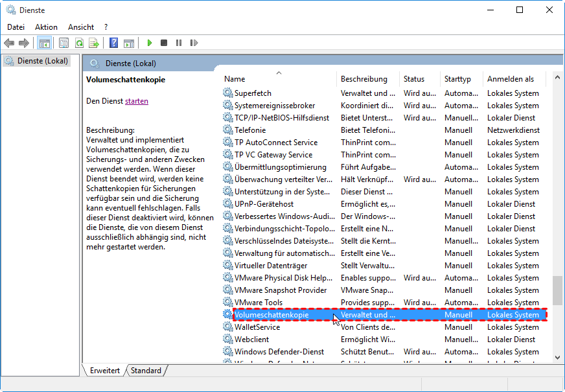Select the Dienste (Lokal) tree node

pos(36,61)
